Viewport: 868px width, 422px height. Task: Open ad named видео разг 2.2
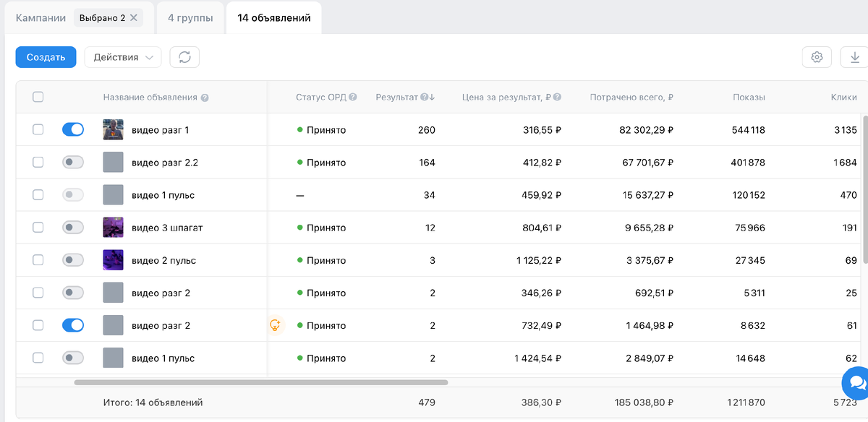[x=165, y=163]
